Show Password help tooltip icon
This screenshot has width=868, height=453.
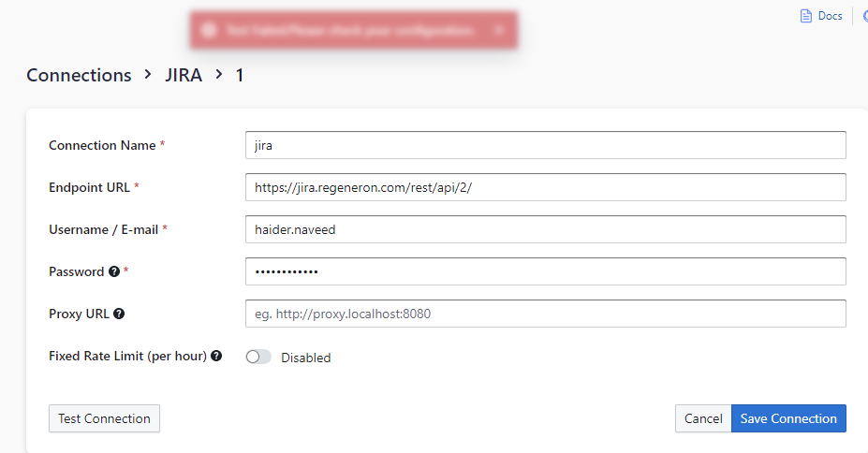pos(114,271)
